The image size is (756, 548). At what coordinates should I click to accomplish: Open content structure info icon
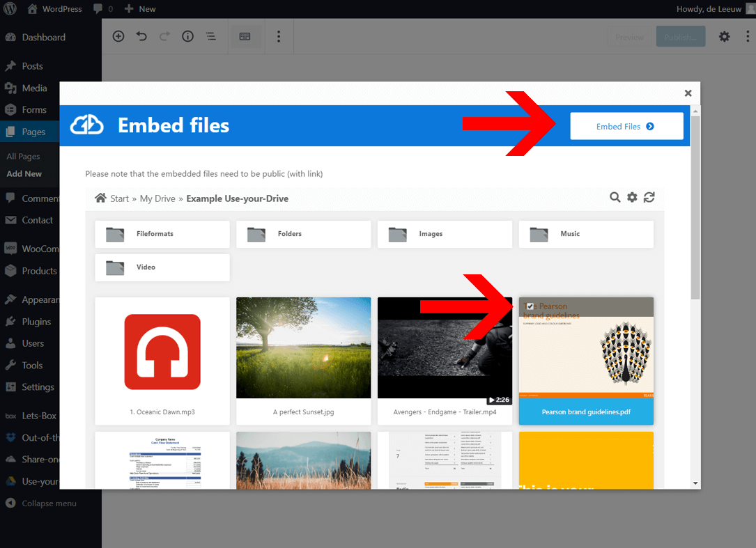click(x=187, y=36)
